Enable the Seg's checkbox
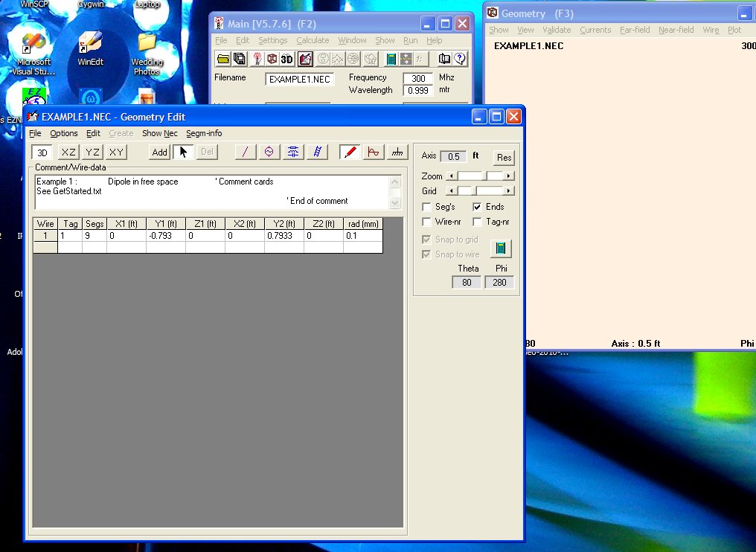Screen dimensions: 756x552 (x=427, y=207)
